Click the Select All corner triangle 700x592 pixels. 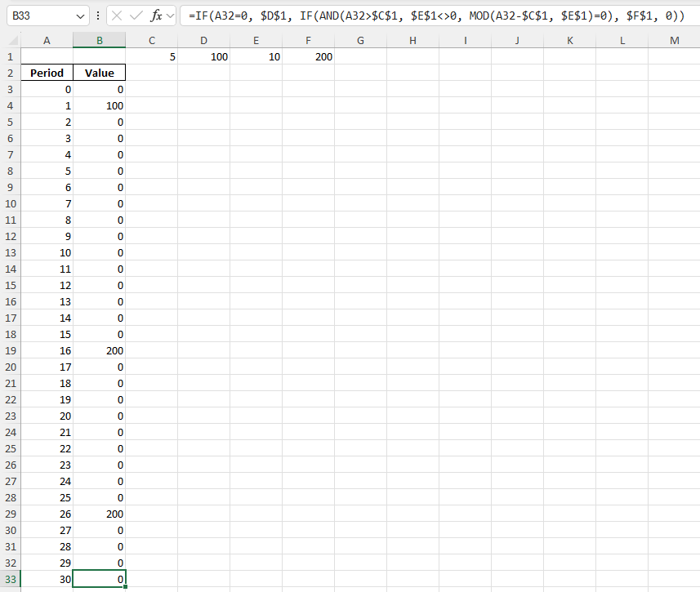[13, 41]
